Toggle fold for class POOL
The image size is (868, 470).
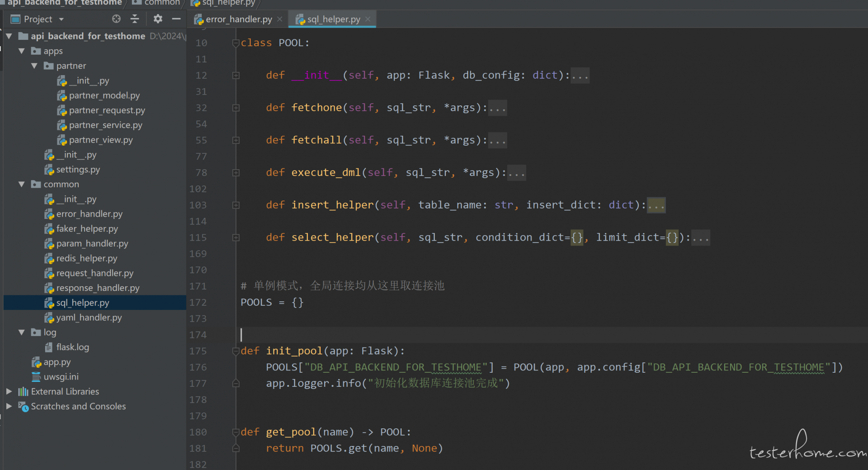[236, 43]
